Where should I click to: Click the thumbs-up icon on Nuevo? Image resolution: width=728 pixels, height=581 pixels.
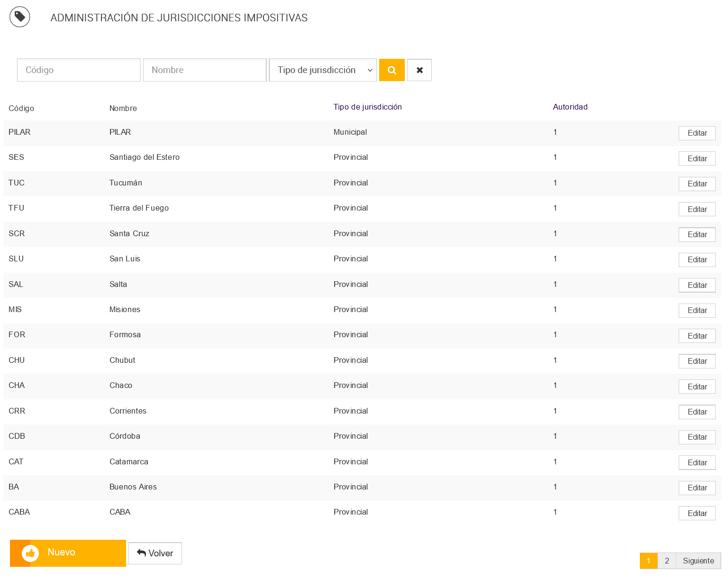(x=30, y=553)
